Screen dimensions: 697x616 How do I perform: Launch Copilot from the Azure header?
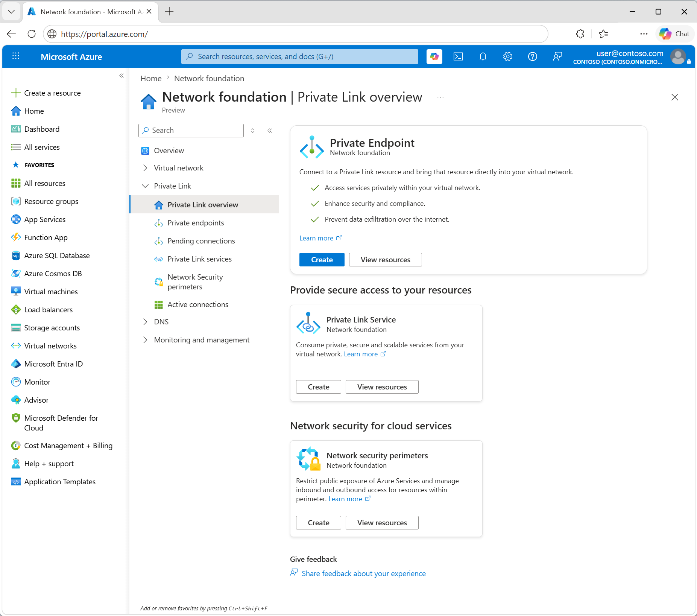(x=434, y=56)
